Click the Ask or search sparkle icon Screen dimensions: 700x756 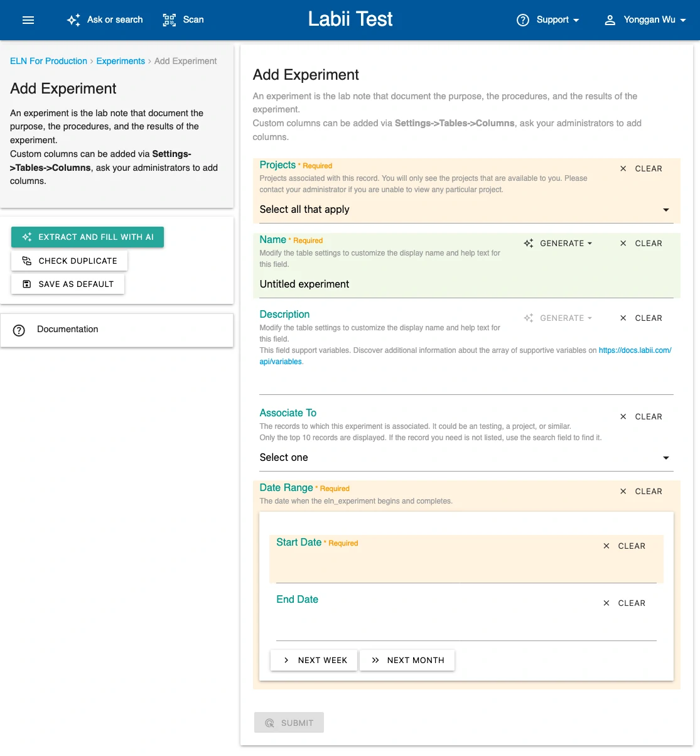[x=73, y=20]
